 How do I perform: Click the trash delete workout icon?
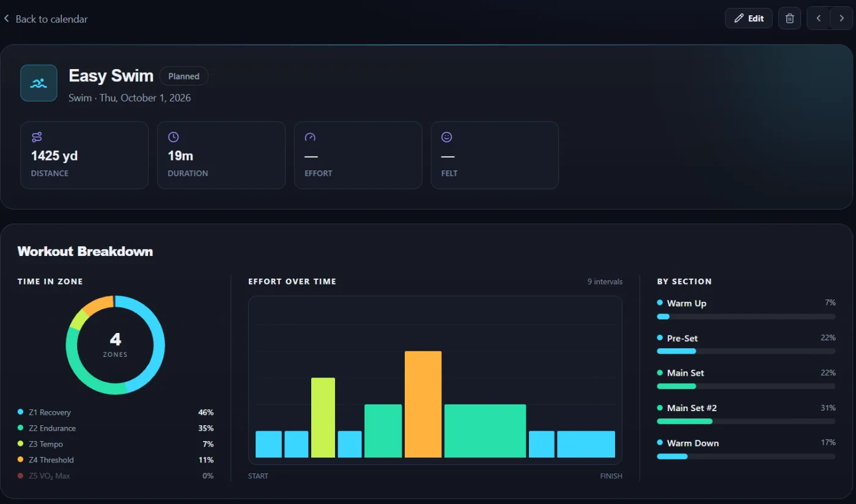point(789,18)
